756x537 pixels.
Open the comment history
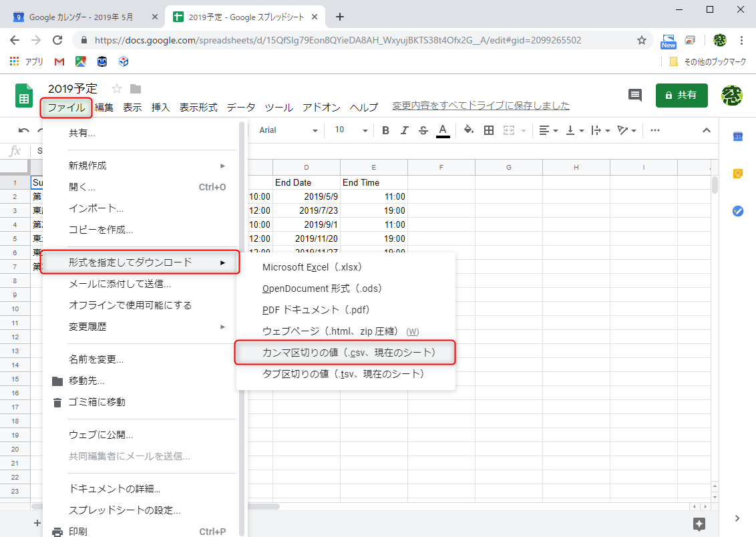(x=634, y=96)
